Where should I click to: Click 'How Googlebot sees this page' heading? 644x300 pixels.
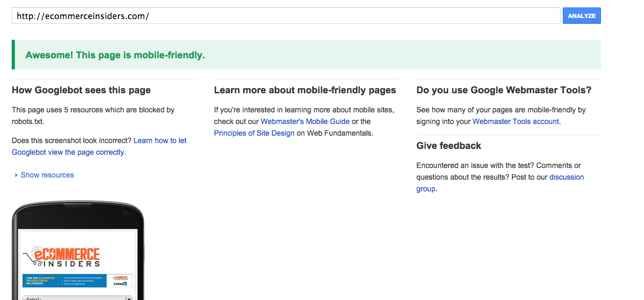pyautogui.click(x=81, y=90)
